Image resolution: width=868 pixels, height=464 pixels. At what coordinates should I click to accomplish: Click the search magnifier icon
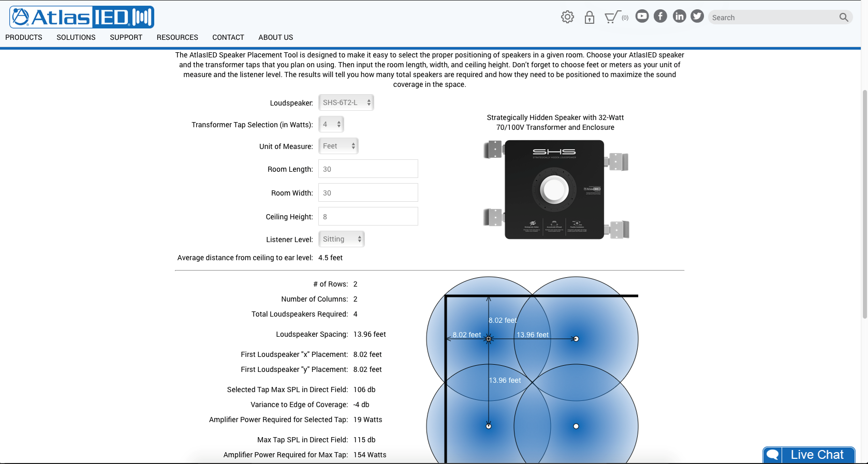pos(844,18)
